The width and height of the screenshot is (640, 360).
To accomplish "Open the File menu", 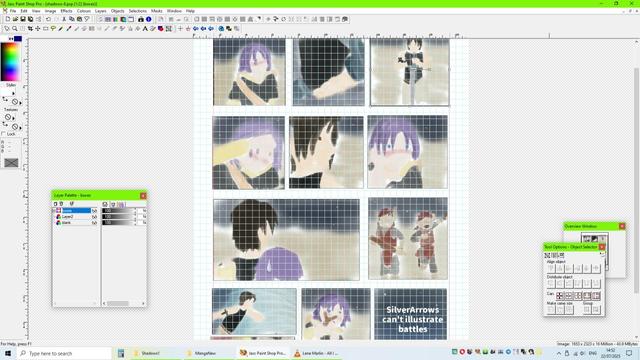I will [x=13, y=11].
